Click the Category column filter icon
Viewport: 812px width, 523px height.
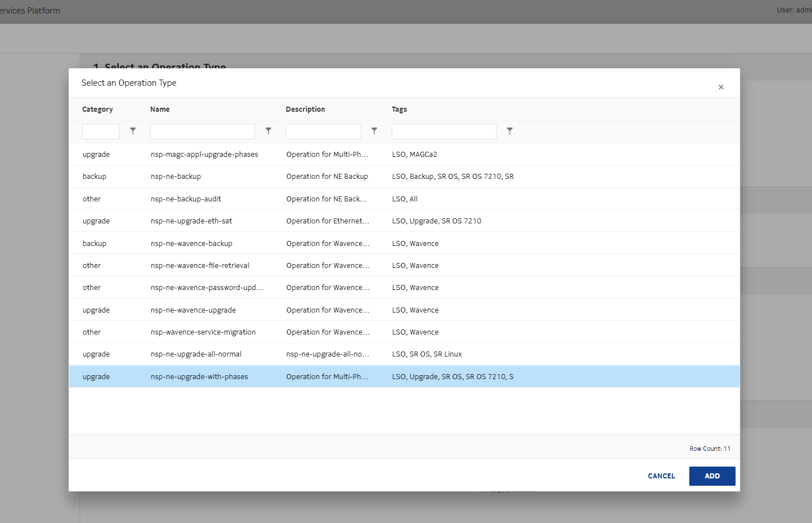(133, 131)
